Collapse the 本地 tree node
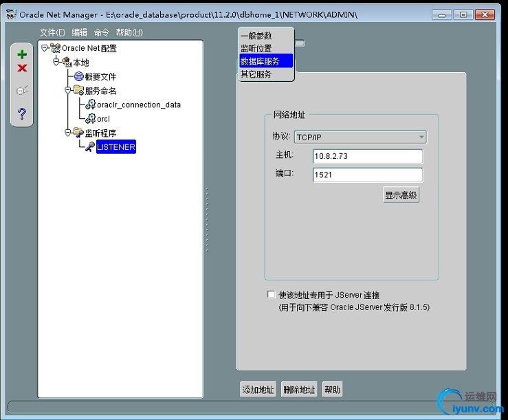 point(56,63)
